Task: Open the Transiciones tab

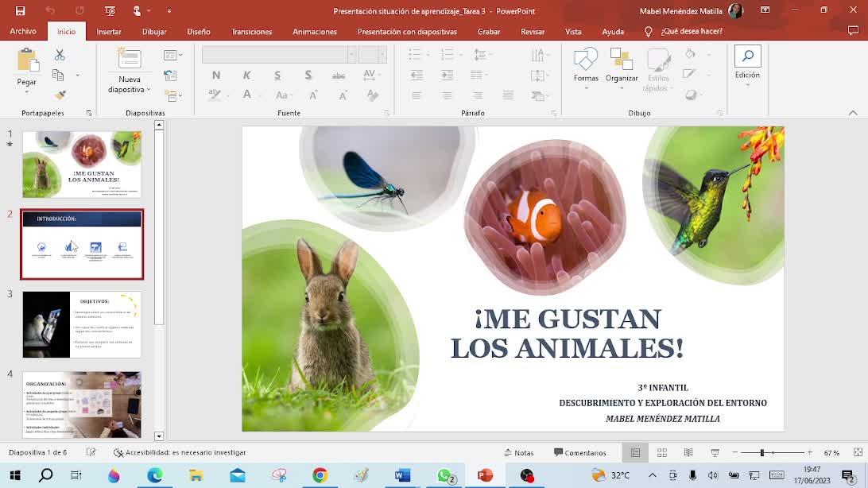Action: click(251, 32)
